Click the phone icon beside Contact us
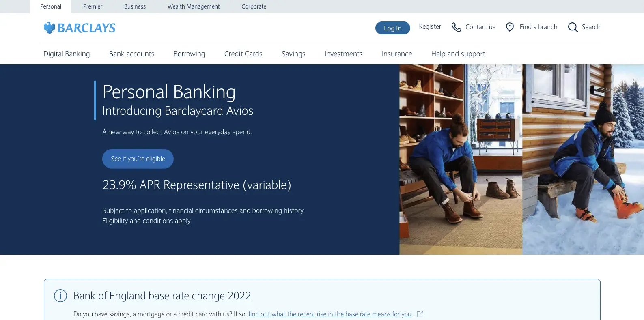The image size is (644, 320). [457, 27]
